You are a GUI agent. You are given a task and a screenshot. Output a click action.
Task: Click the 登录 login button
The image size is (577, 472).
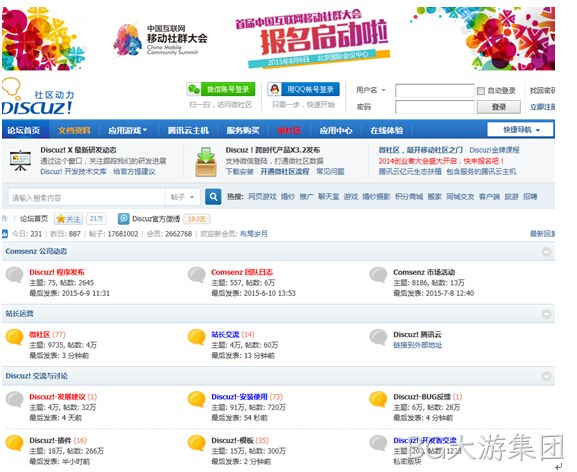(499, 107)
